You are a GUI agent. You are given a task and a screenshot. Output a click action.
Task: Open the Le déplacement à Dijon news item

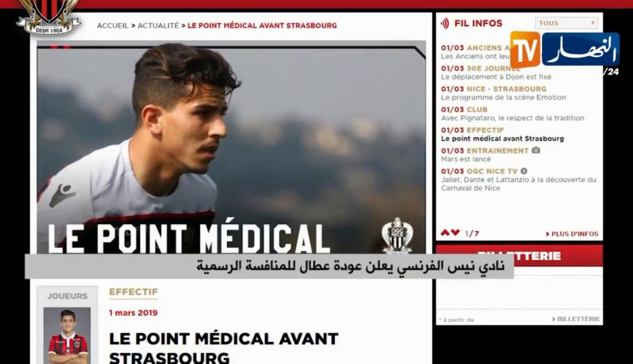coord(496,77)
